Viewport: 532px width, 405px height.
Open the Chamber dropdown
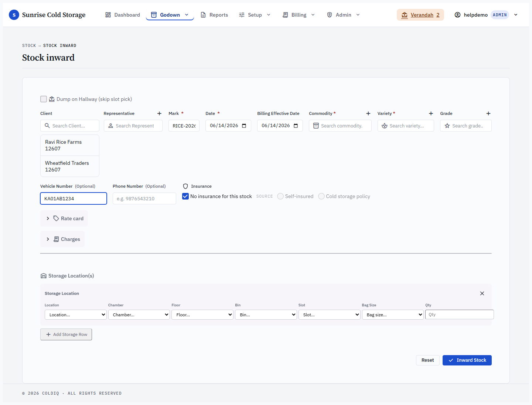click(x=139, y=314)
